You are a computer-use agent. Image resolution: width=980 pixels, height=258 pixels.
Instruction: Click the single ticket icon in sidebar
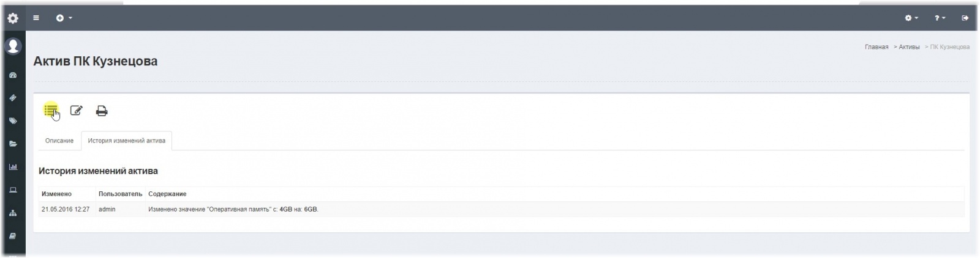click(x=13, y=98)
